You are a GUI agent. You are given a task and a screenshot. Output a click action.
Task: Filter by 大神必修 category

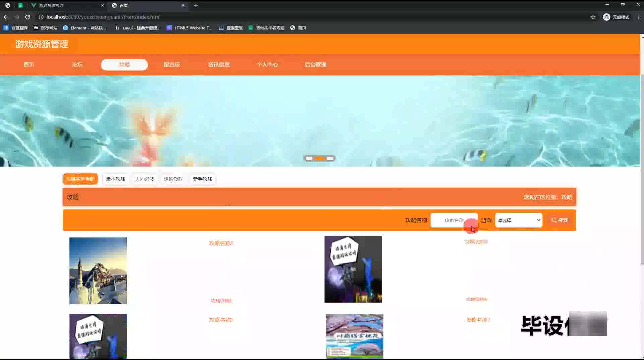(x=145, y=179)
